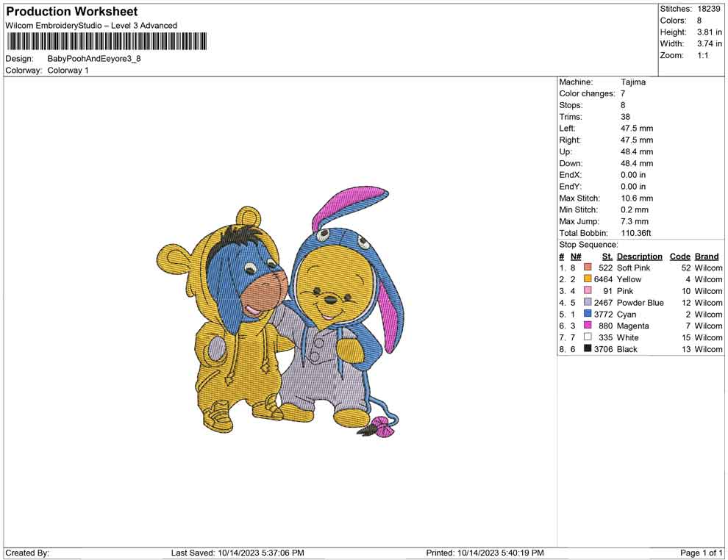This screenshot has height=560, width=728.
Task: Click code '13' in the Black row
Action: (686, 349)
